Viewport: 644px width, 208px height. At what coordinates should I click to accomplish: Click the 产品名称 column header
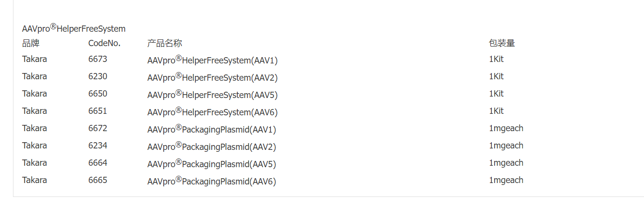point(164,44)
